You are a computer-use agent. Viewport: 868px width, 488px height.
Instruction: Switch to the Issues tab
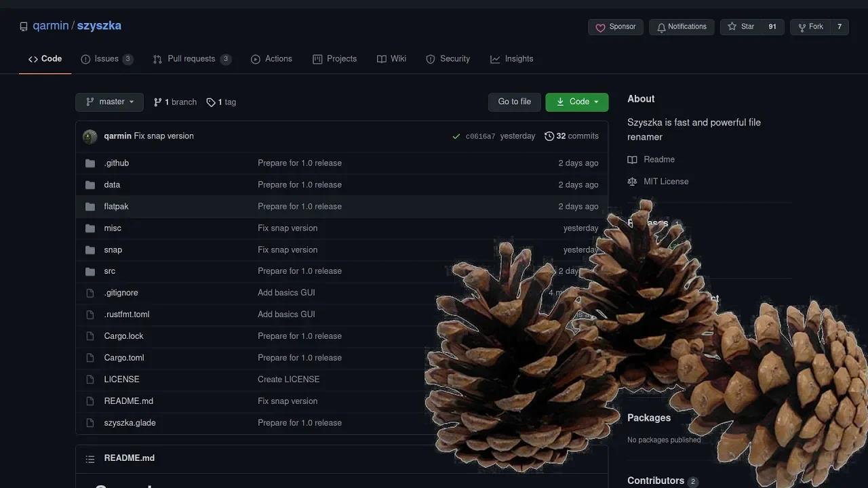(107, 59)
